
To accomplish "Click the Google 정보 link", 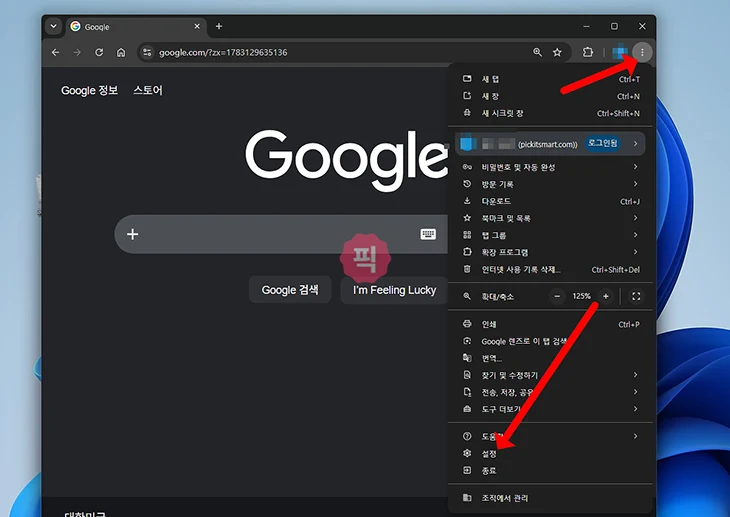I will click(89, 90).
